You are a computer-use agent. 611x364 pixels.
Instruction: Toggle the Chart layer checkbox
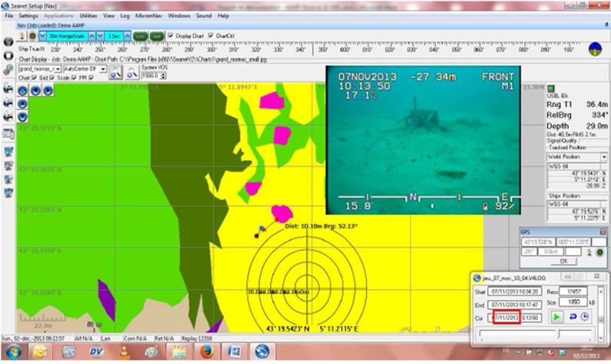pyautogui.click(x=35, y=78)
